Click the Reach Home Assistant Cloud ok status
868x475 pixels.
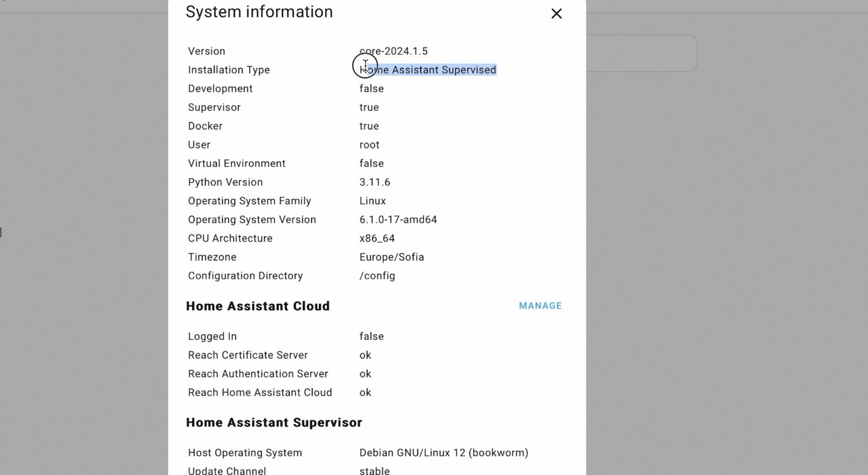[365, 392]
